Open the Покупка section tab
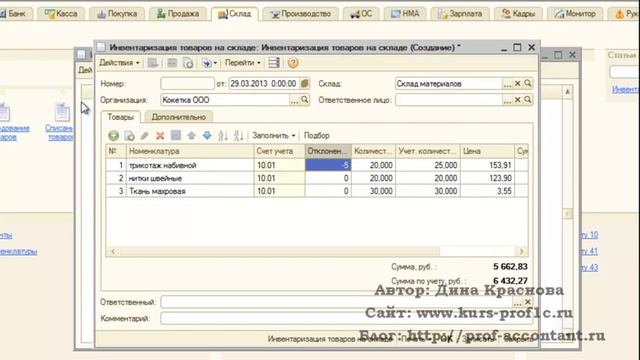640x360 pixels. tap(117, 14)
